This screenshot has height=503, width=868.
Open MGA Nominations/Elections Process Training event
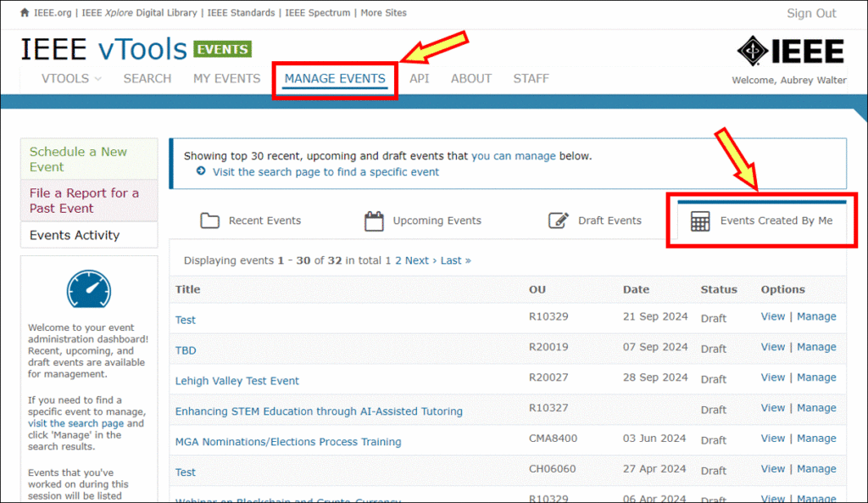pyautogui.click(x=288, y=442)
